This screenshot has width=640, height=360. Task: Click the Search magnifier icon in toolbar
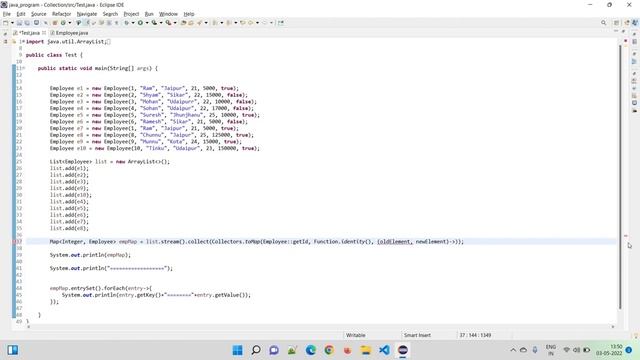point(603,23)
